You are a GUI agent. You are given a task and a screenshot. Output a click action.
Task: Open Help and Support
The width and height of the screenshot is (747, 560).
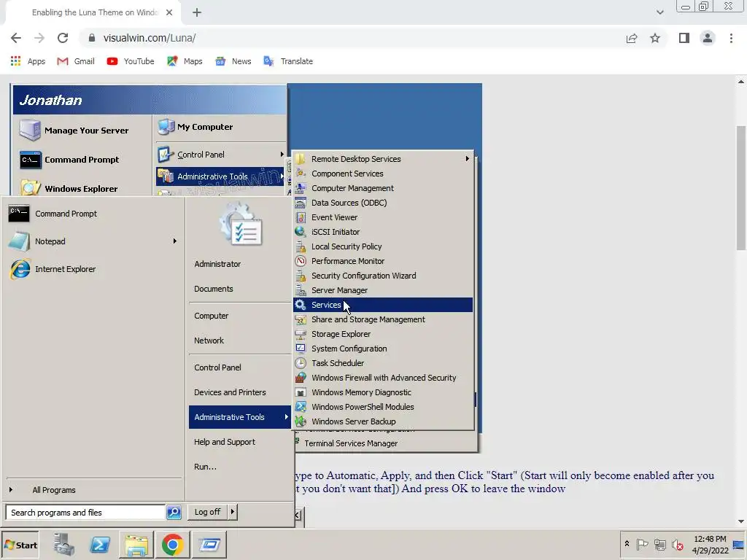pos(239,442)
